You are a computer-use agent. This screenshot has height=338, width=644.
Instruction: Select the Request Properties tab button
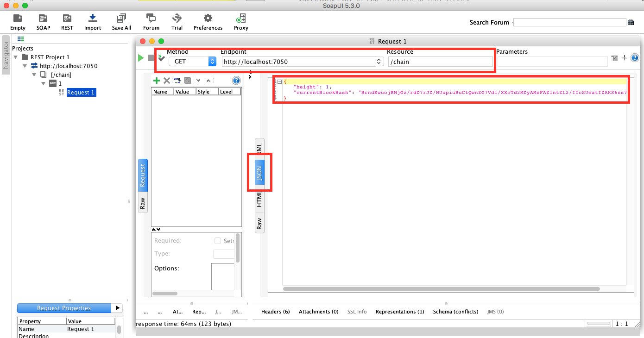[x=64, y=308]
